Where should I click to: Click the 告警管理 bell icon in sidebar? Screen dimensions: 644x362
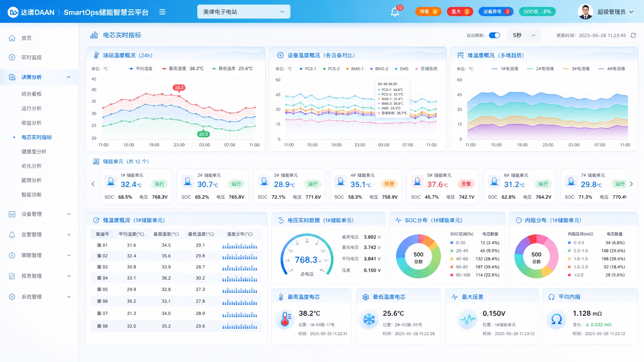click(x=12, y=235)
